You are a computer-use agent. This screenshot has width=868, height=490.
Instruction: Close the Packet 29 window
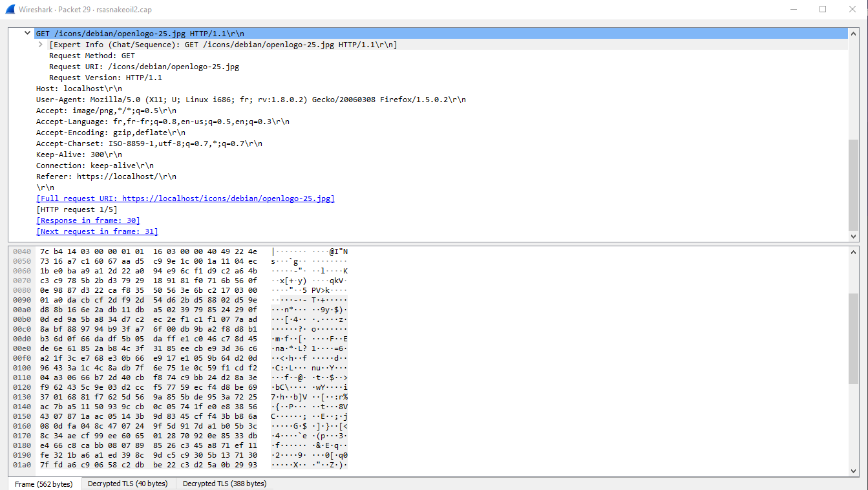(x=852, y=10)
